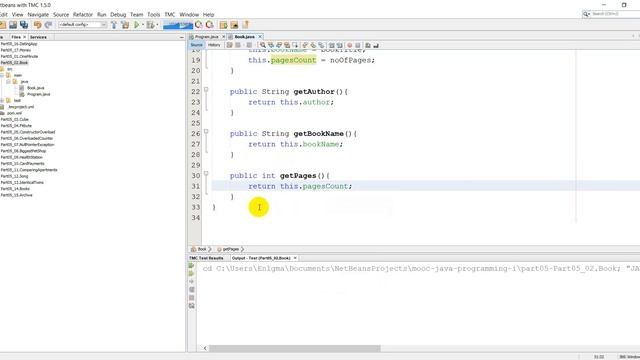Close the Book.java editor tab

coord(260,37)
